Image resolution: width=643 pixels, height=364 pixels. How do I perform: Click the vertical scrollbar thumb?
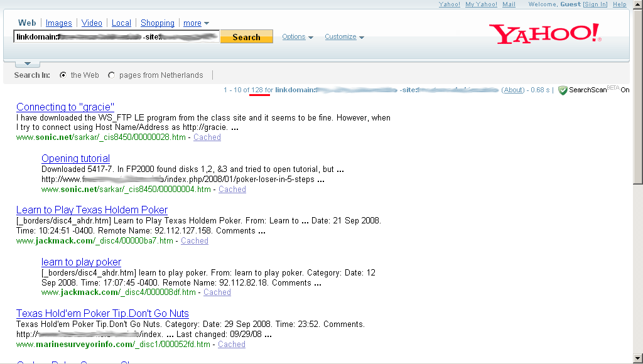click(x=638, y=96)
